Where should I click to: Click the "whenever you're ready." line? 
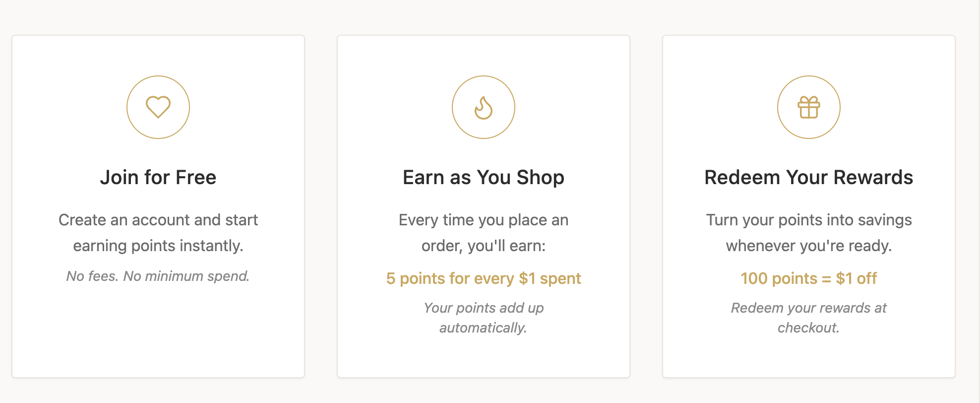click(x=809, y=246)
